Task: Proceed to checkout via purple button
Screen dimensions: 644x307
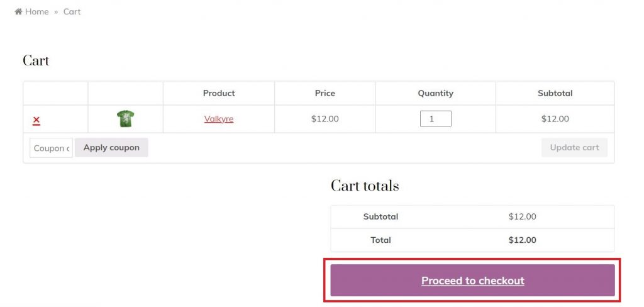Action: [473, 281]
